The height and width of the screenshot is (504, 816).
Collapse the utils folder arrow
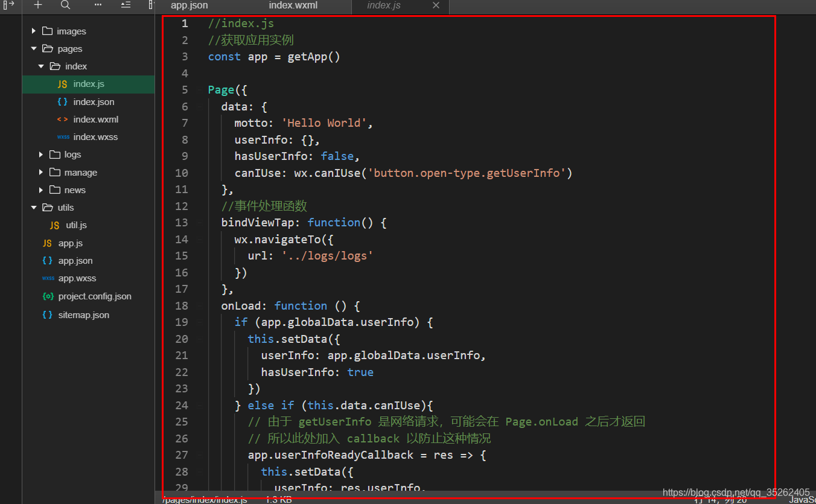click(34, 207)
